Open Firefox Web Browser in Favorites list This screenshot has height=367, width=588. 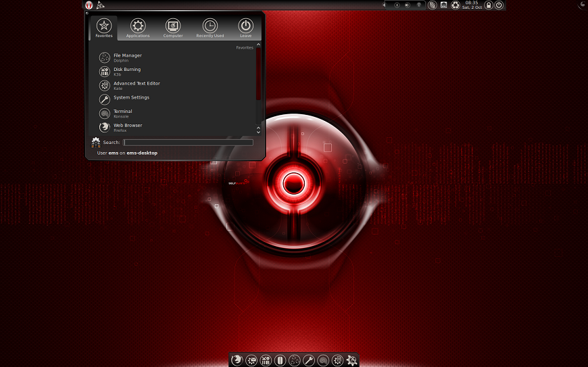(127, 127)
